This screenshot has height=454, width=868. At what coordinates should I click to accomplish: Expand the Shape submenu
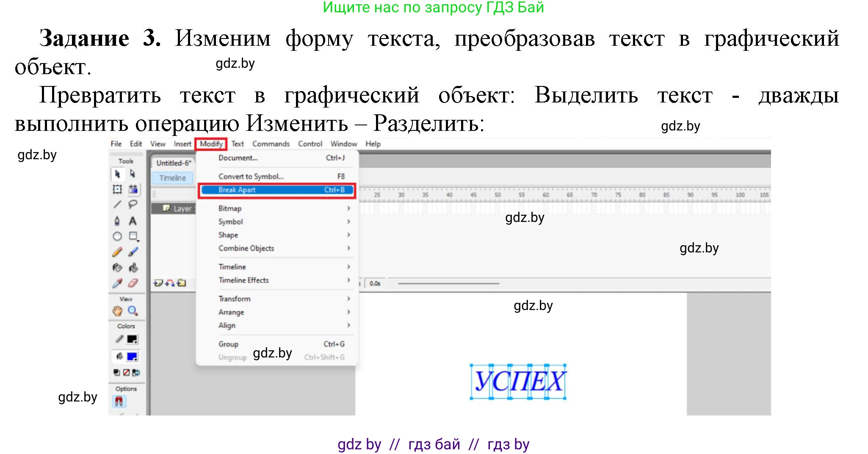pos(228,235)
